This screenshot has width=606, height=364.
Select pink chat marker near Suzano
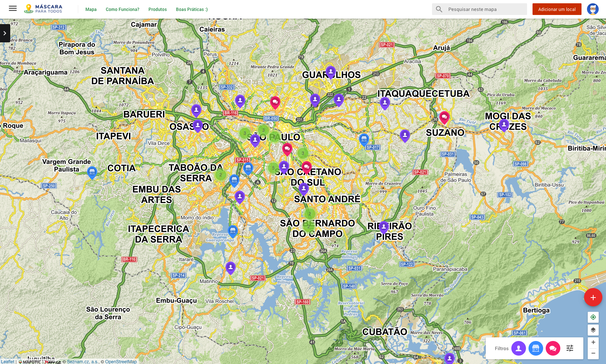tap(444, 118)
